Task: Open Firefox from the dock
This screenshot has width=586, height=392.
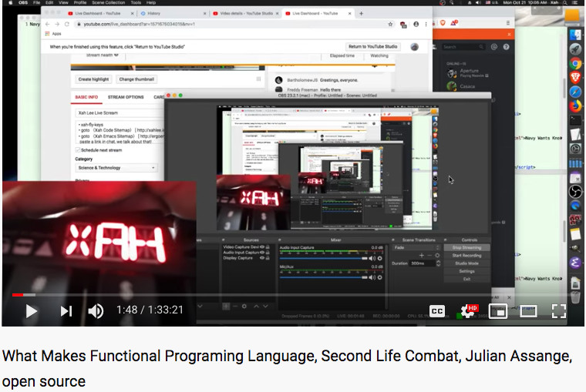Action: click(575, 106)
